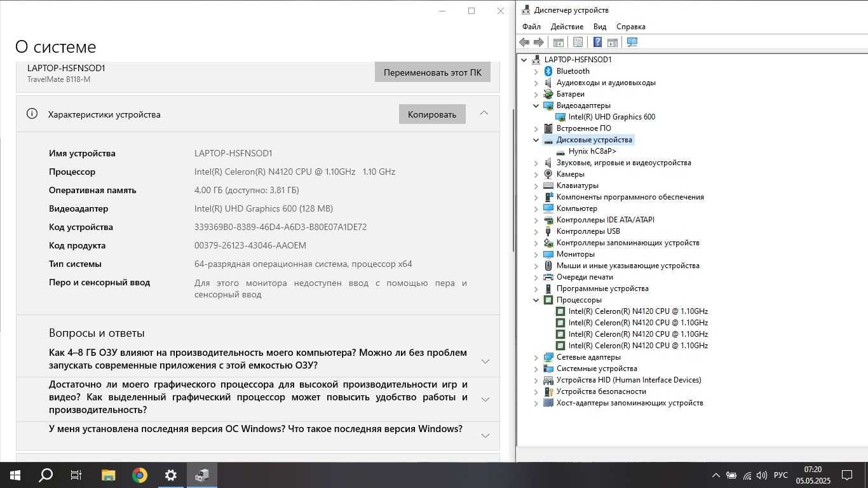
Task: Select the Bluetooth category icon
Action: click(x=548, y=71)
